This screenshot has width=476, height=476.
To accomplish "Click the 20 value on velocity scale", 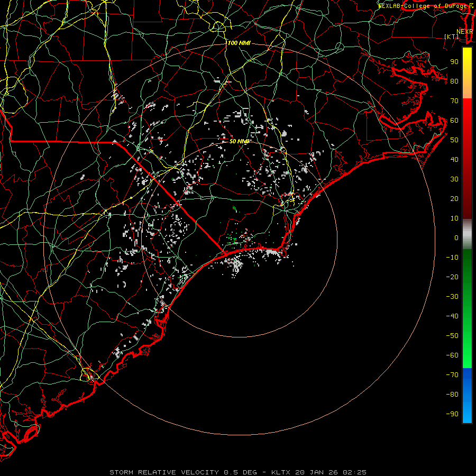I will (x=454, y=198).
